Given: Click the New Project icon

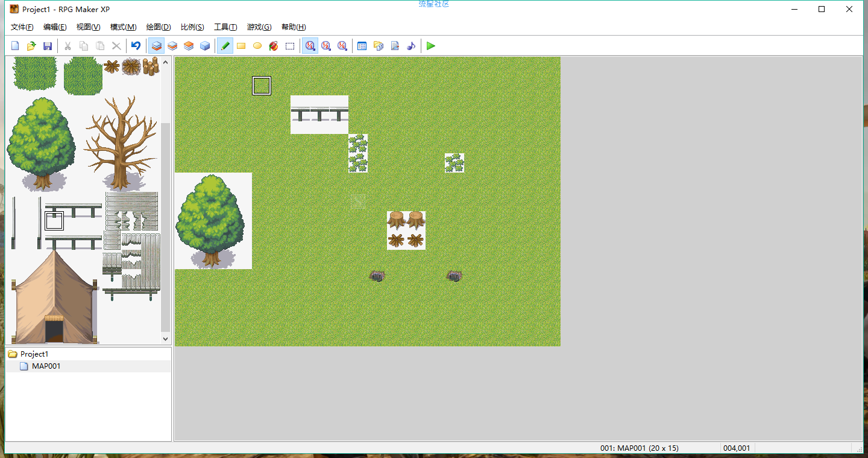Looking at the screenshot, I should [x=16, y=46].
